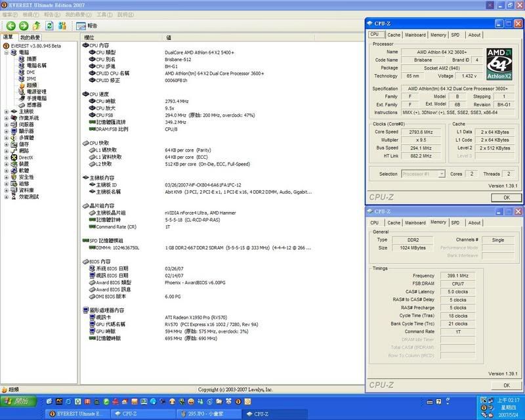525x420 pixels.
Task: Switch to 295.JPG 小畫家 taskbar button
Action: coord(207,414)
